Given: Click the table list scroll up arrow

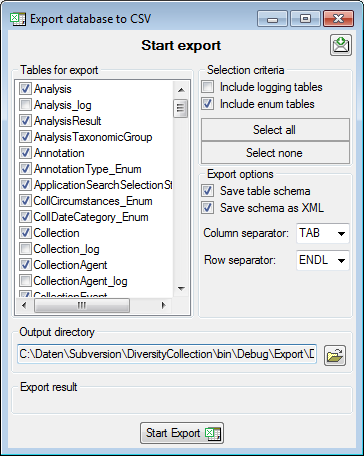Looking at the screenshot, I should point(181,90).
